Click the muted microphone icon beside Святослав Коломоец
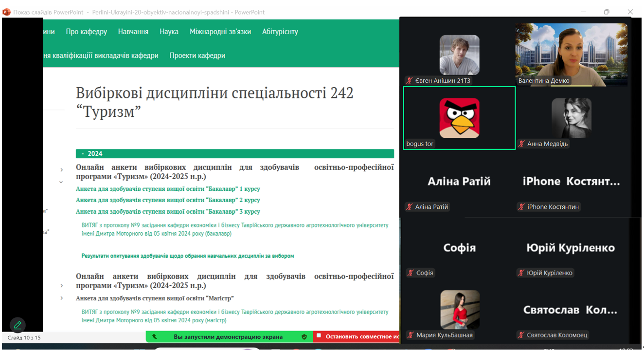 521,335
